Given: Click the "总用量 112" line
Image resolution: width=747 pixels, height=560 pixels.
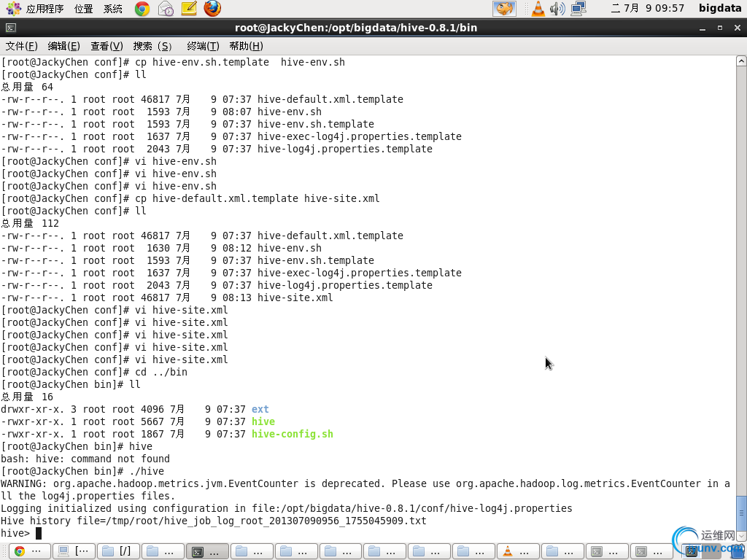Looking at the screenshot, I should pos(30,223).
